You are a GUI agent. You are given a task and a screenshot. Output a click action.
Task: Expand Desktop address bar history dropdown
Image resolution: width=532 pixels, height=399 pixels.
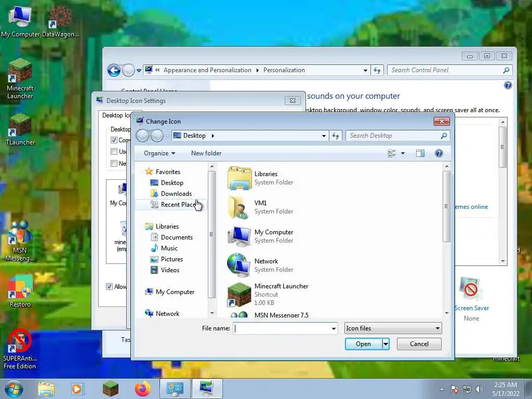(x=324, y=136)
